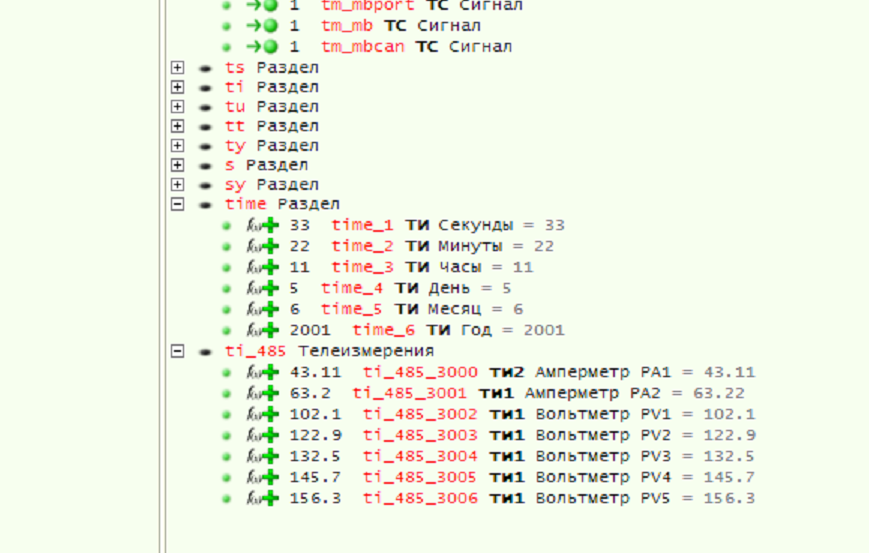This screenshot has height=553, width=869.
Task: Expand the ti Раздел tree node
Action: pyautogui.click(x=178, y=87)
